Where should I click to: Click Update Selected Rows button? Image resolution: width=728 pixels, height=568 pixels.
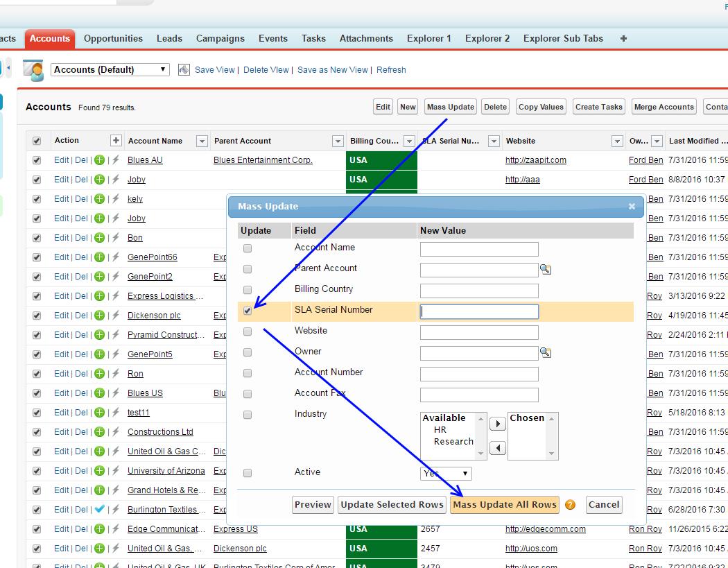(392, 505)
